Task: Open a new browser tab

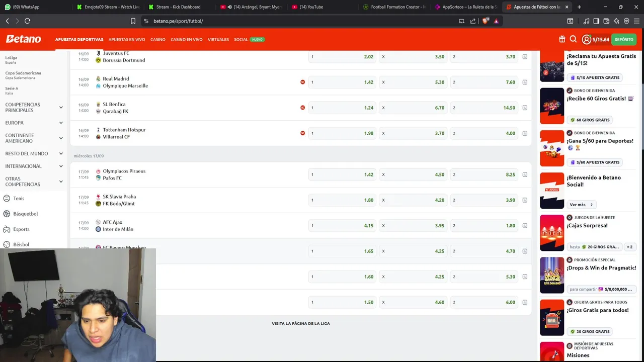Action: coord(579,7)
